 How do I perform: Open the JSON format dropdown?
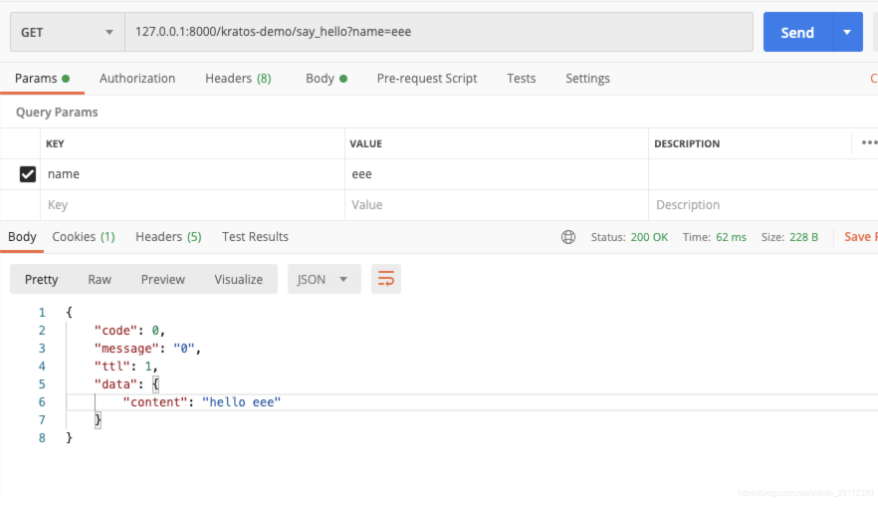click(324, 279)
